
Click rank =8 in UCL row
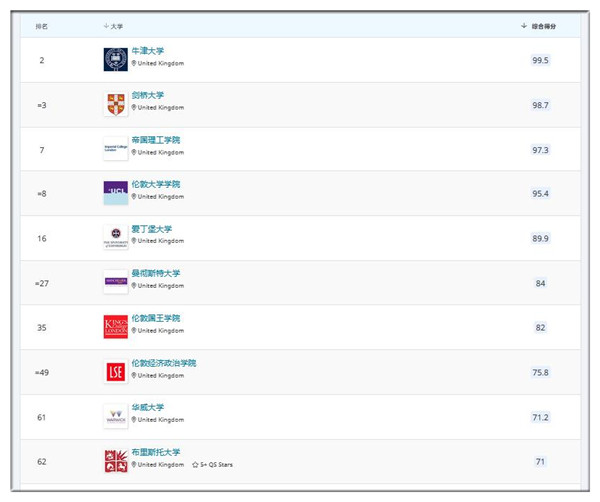click(42, 194)
